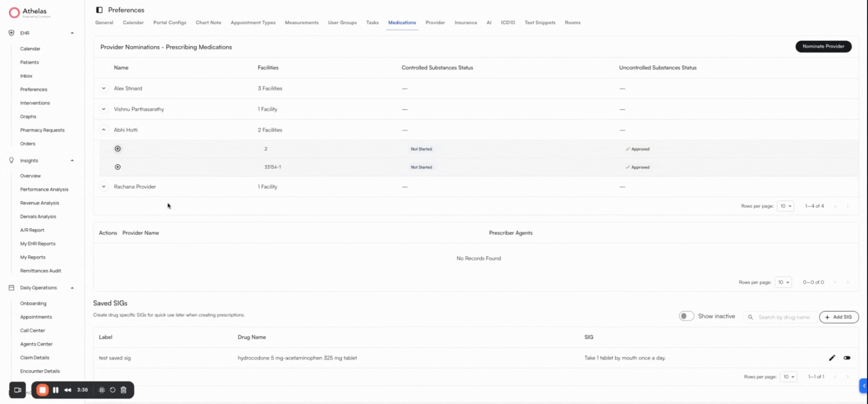Expand Vishnu Parthasarathy row
Viewport: 868px width, 404px height.
[104, 109]
